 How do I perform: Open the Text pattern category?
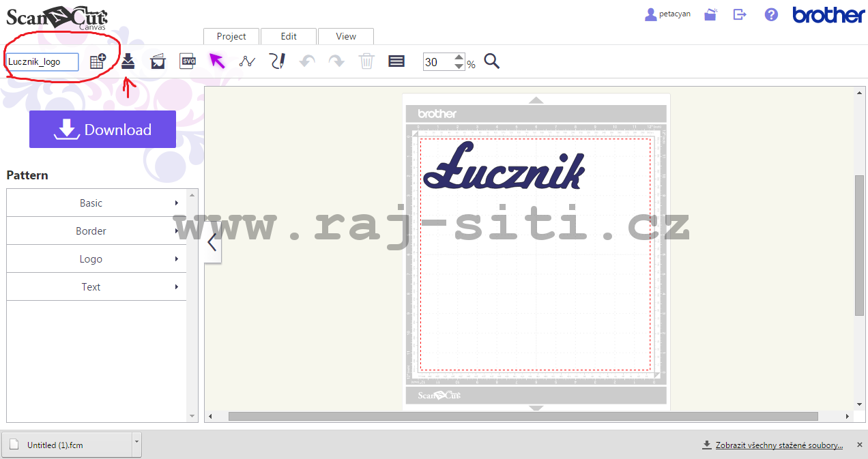click(91, 286)
